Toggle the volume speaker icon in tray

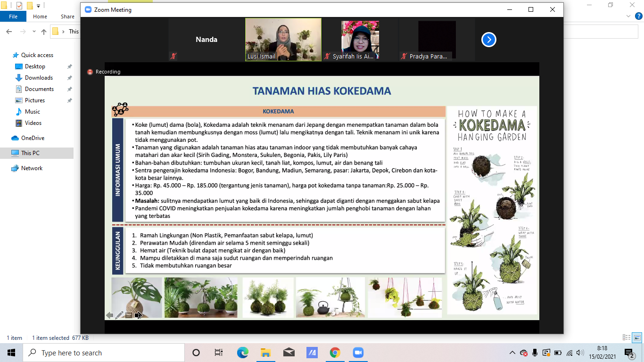580,353
